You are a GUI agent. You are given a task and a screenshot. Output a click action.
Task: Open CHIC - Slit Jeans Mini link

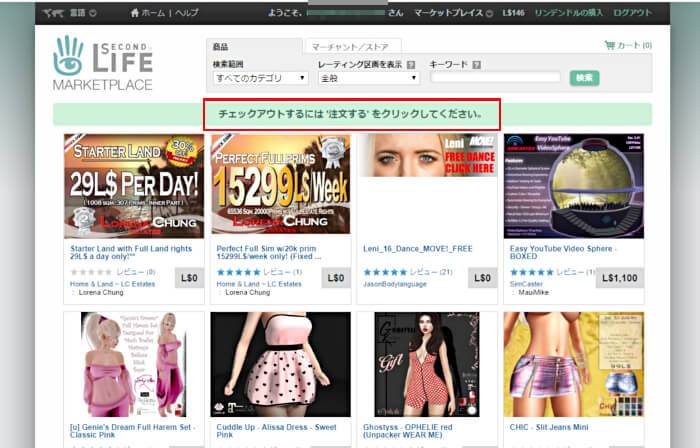click(549, 427)
